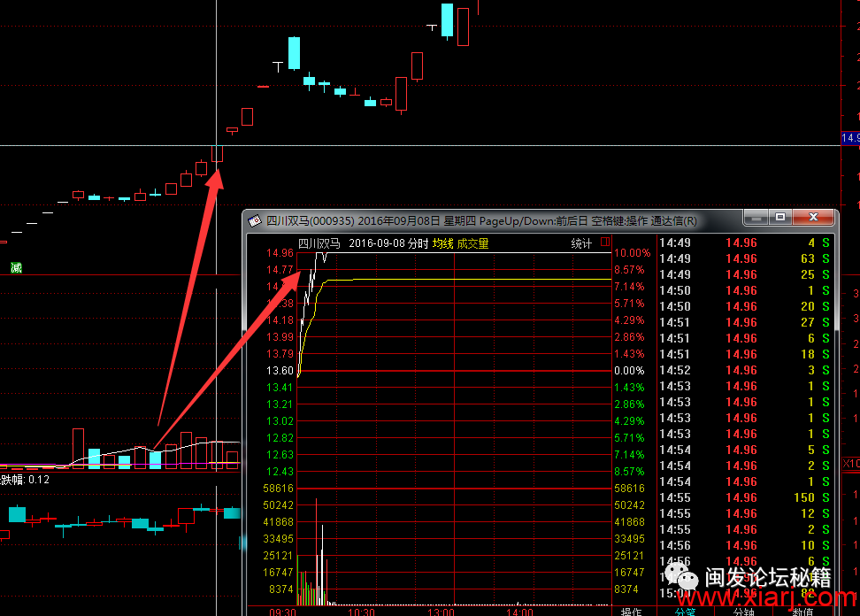Image resolution: width=860 pixels, height=616 pixels.
Task: Click the 2016-09-08 分时 header label
Action: (x=388, y=243)
